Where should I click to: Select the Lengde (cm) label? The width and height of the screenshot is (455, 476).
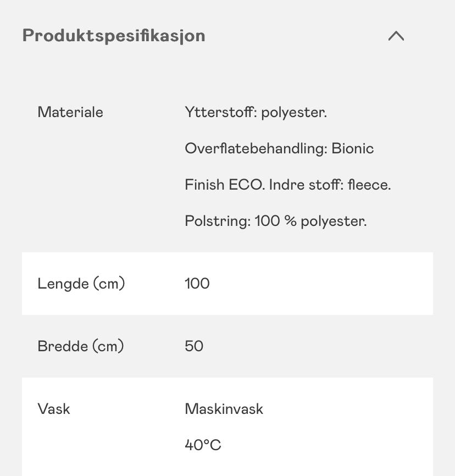coord(81,284)
